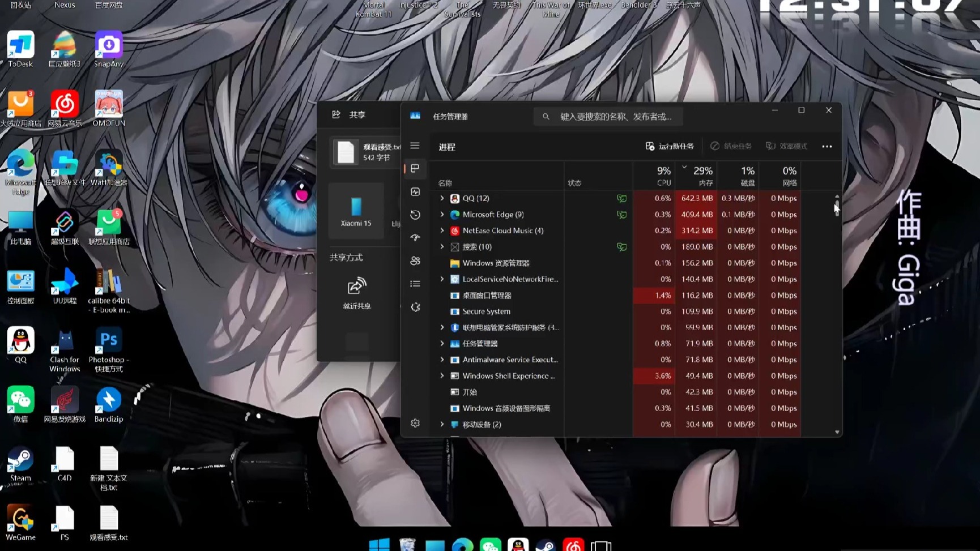Image resolution: width=980 pixels, height=551 pixels.
Task: Select Xiaomi 15 device in share window
Action: tap(356, 211)
